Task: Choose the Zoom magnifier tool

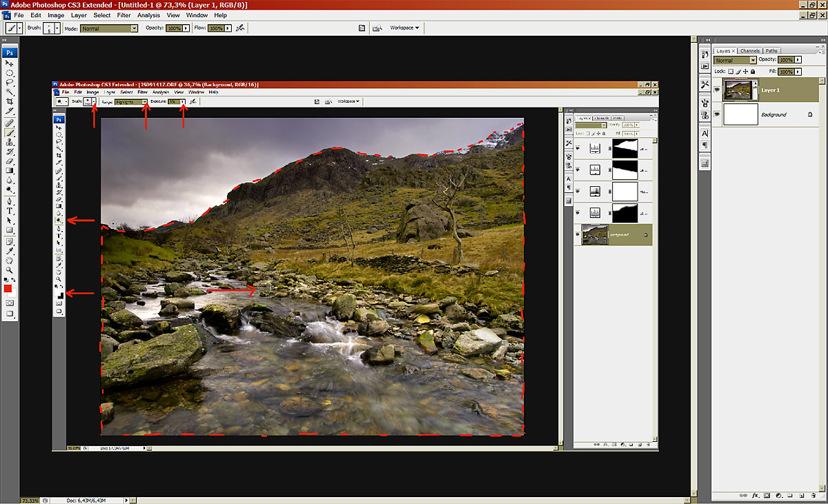Action: click(10, 270)
